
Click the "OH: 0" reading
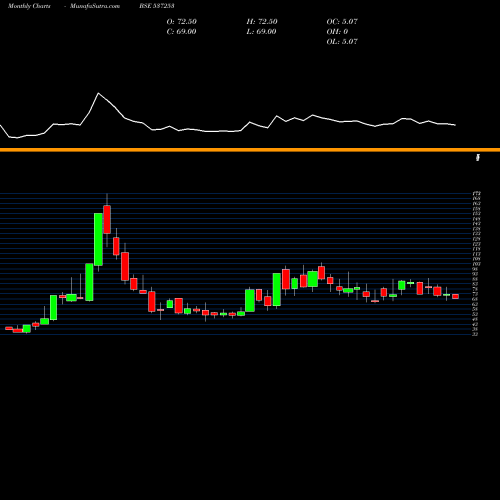click(x=337, y=31)
